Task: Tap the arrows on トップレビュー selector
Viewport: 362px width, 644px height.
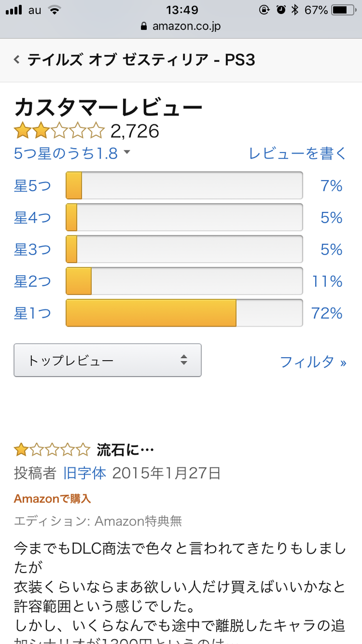Action: [x=184, y=360]
